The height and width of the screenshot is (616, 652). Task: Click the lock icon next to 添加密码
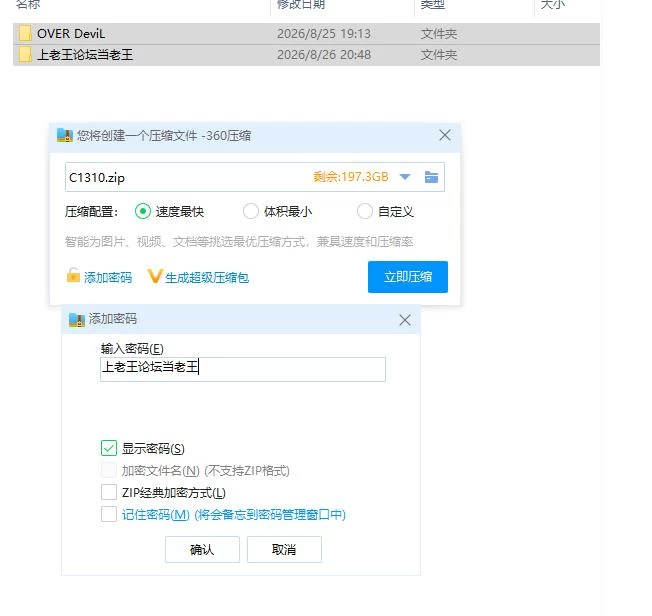[73, 275]
